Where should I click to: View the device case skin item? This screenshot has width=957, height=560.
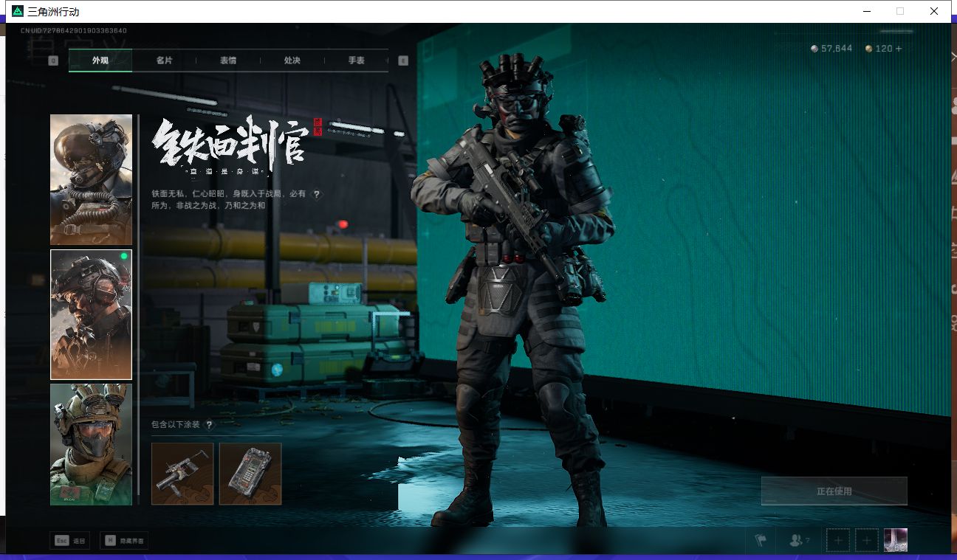click(x=250, y=474)
